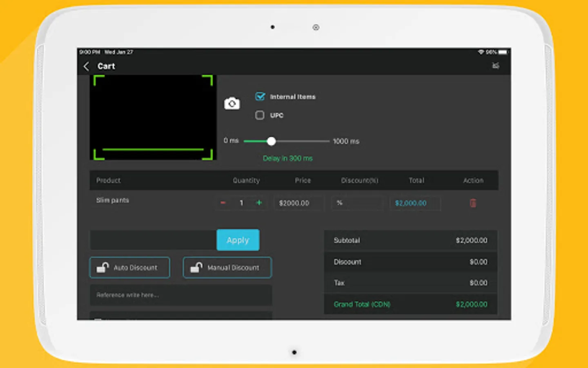588x368 pixels.
Task: Increase Slim pants quantity with plus
Action: 259,203
